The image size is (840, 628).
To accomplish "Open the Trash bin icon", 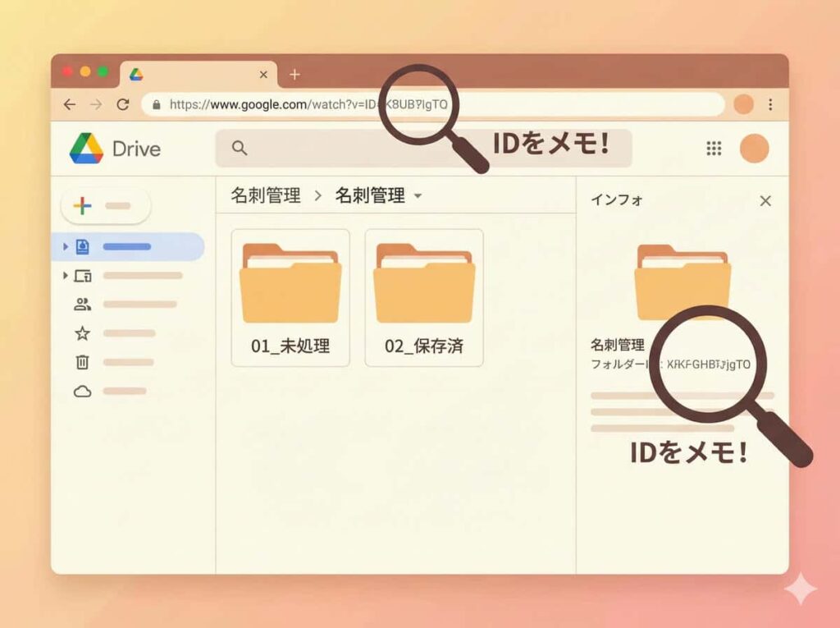I will [82, 362].
